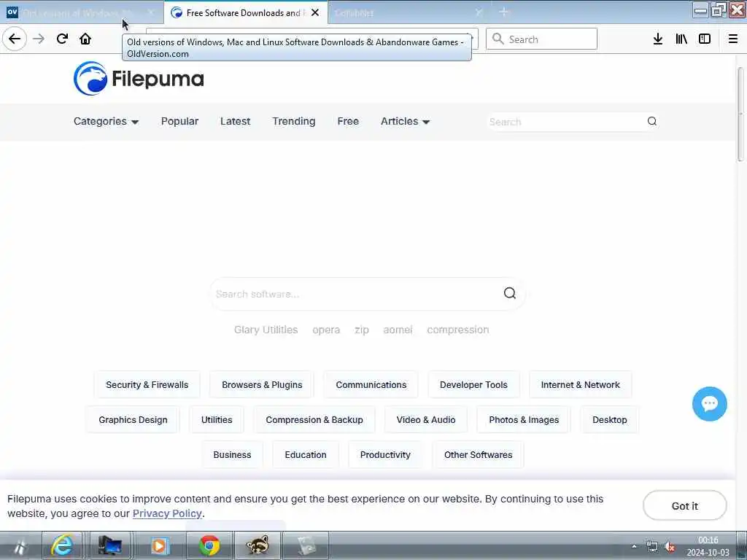Open the Desktop category
747x560 pixels.
coord(609,420)
